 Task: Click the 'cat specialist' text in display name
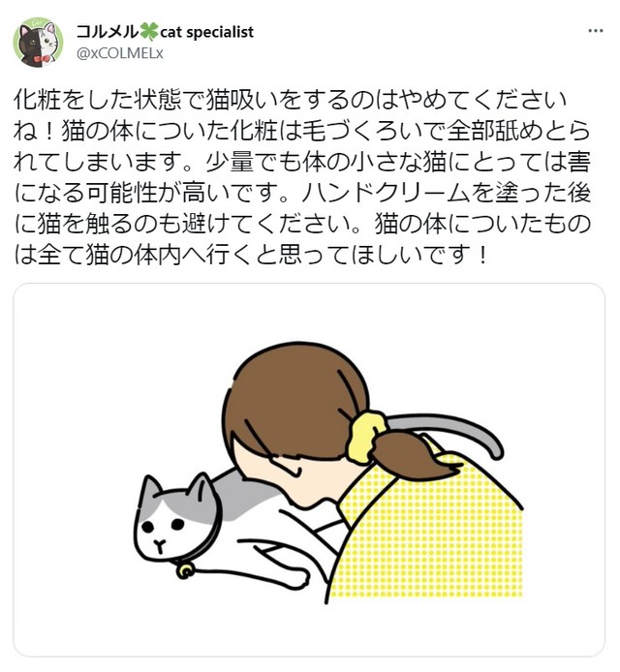[206, 32]
